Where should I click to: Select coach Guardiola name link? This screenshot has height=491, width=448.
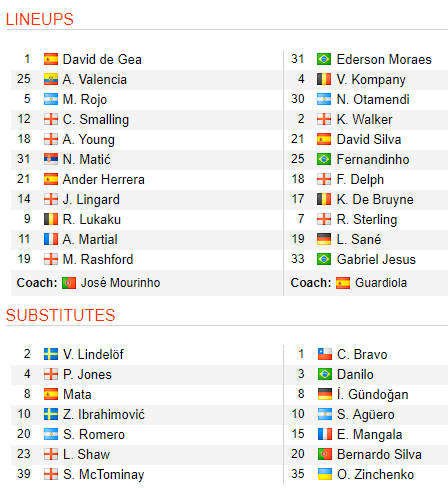(381, 283)
